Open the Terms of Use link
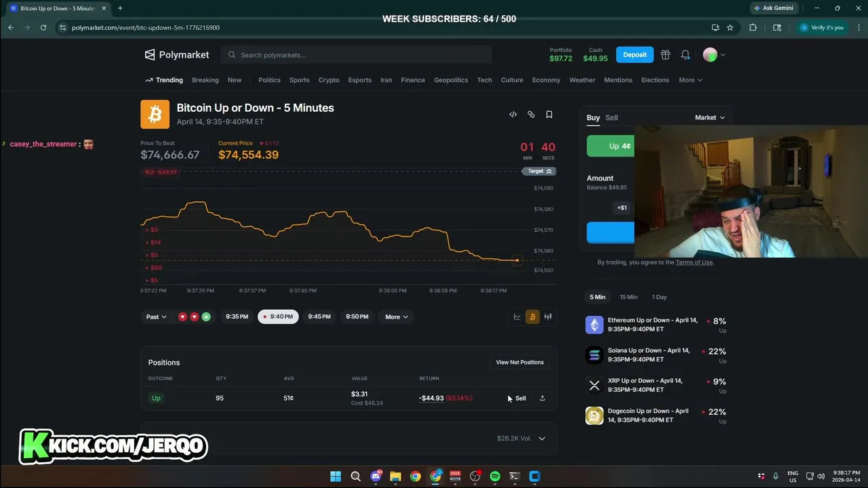This screenshot has width=868, height=488. coord(694,262)
